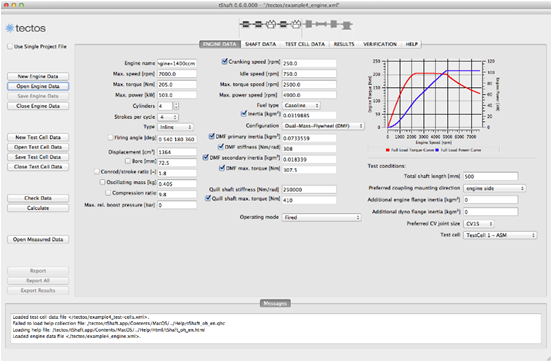Image resolution: width=552 pixels, height=362 pixels.
Task: Check the Conrod/stroke ratio checkbox
Action: [x=97, y=172]
